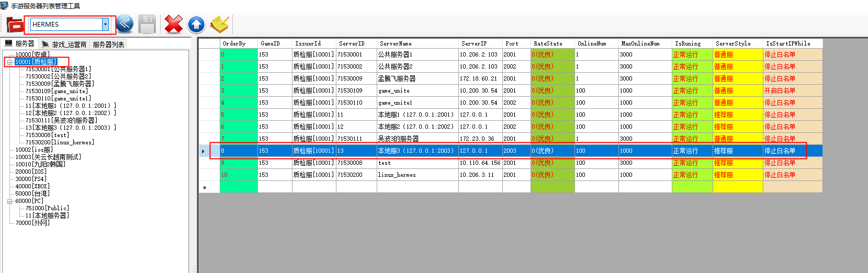Open the HERMES combo box dropdown

[105, 24]
